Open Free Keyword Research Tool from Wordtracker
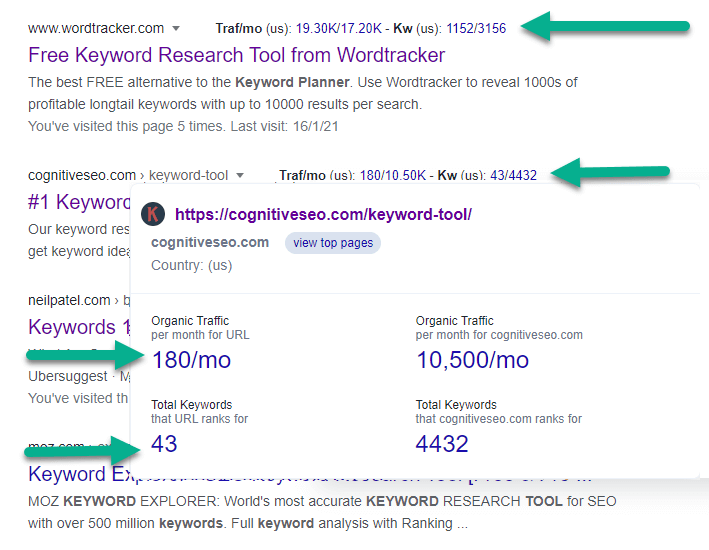Image resolution: width=709 pixels, height=550 pixels. 236,55
